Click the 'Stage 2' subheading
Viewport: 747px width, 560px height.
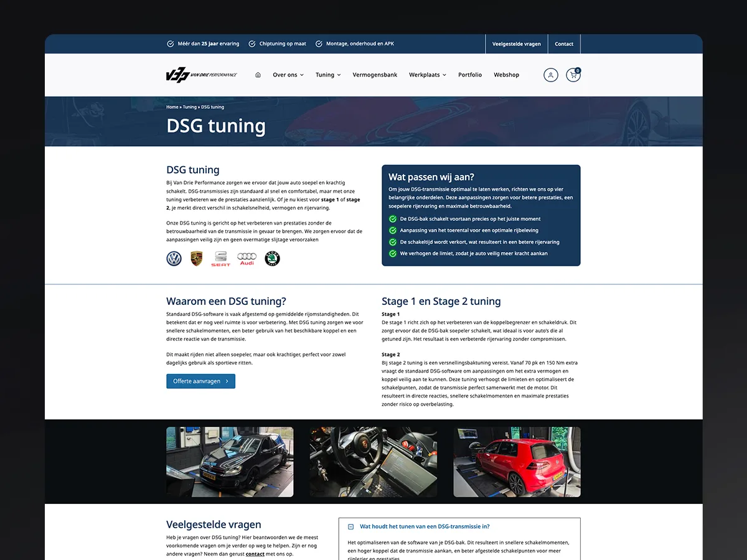click(391, 355)
